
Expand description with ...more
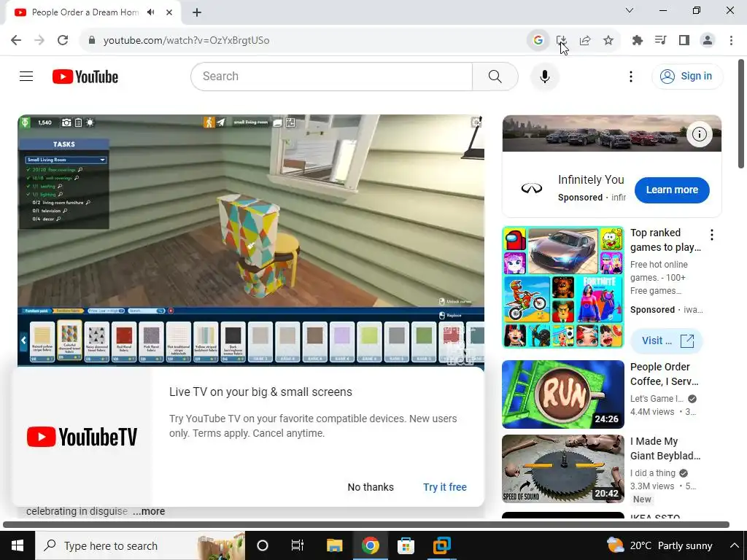coord(149,511)
